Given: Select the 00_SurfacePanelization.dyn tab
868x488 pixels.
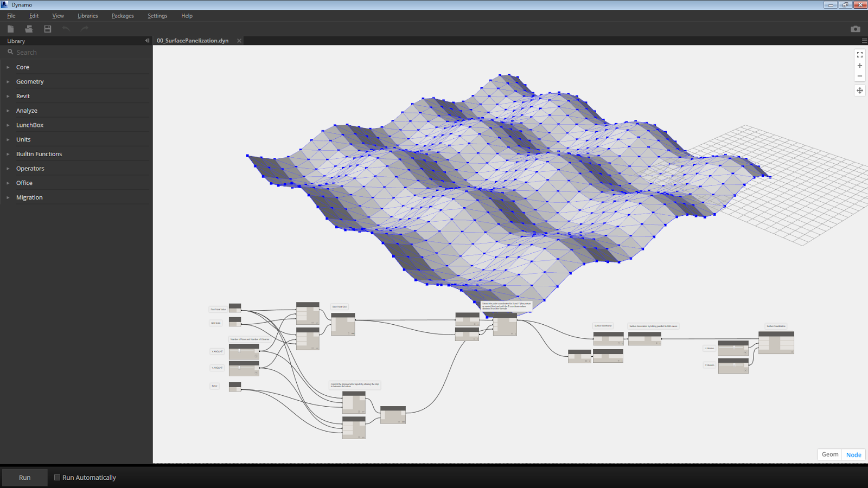Looking at the screenshot, I should coord(193,41).
